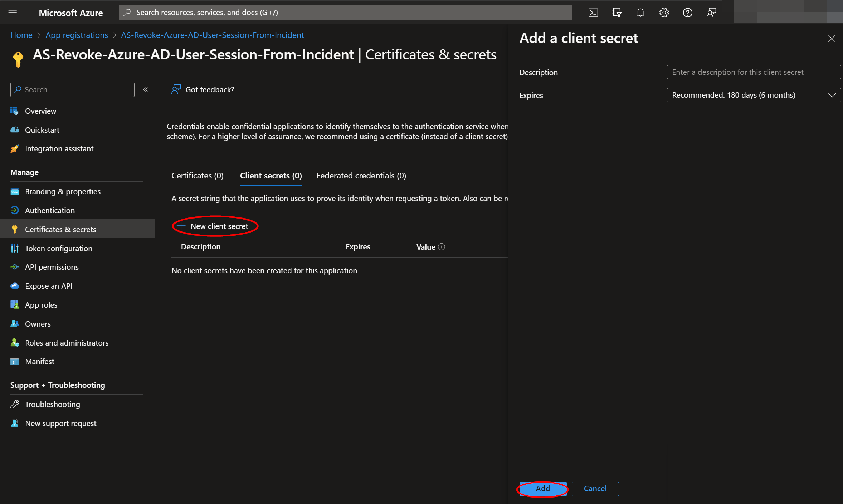The height and width of the screenshot is (504, 843).
Task: Click the Value column info icon
Action: click(x=442, y=247)
